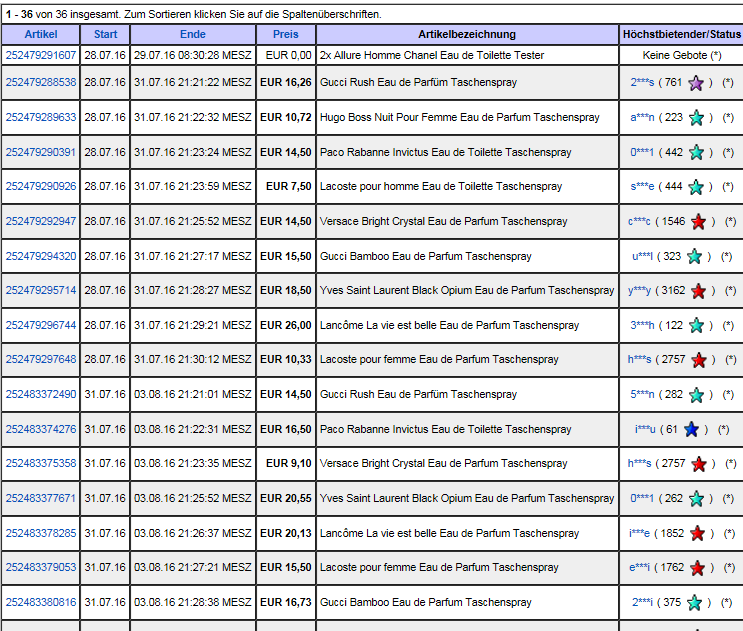This screenshot has width=743, height=631.
Task: Click turquoise star beside a***n (223)
Action: (x=696, y=117)
